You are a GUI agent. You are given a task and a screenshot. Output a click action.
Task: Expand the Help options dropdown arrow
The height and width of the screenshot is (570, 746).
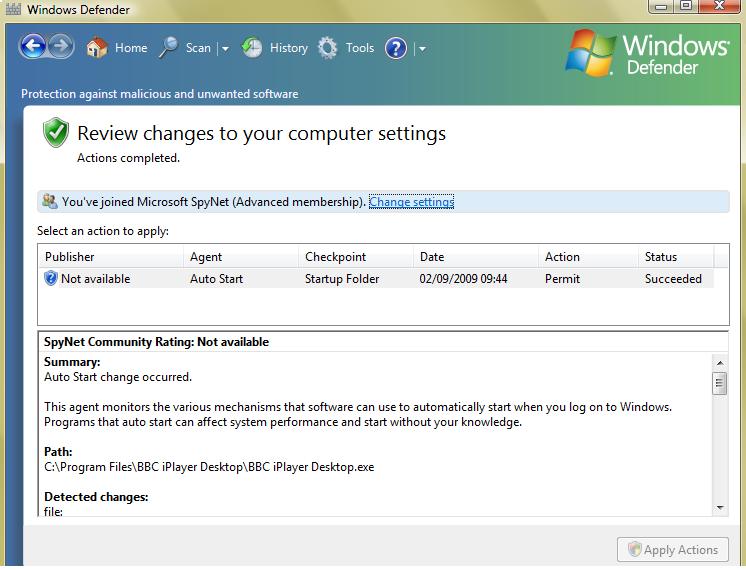click(x=422, y=49)
